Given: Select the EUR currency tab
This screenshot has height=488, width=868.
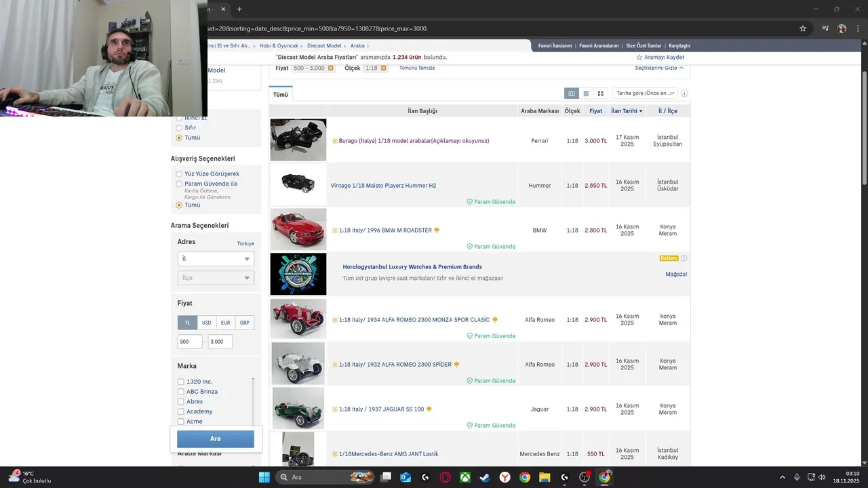Looking at the screenshot, I should point(225,323).
